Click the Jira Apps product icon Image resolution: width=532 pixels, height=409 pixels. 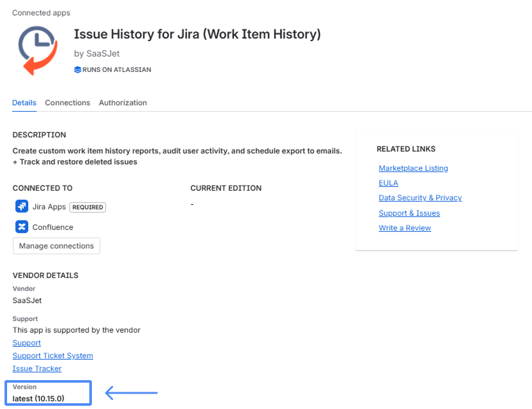[22, 206]
